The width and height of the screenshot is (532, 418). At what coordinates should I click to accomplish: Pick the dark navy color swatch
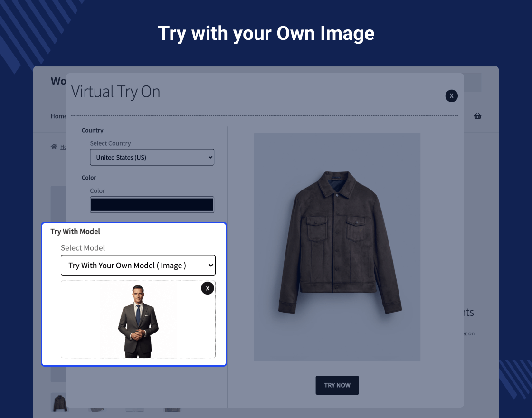pos(152,205)
